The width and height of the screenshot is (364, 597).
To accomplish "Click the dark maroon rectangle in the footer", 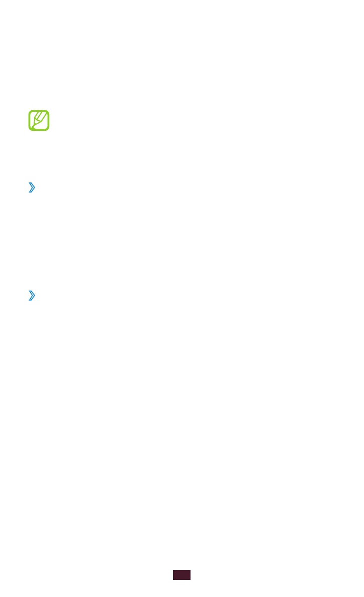I will click(181, 575).
